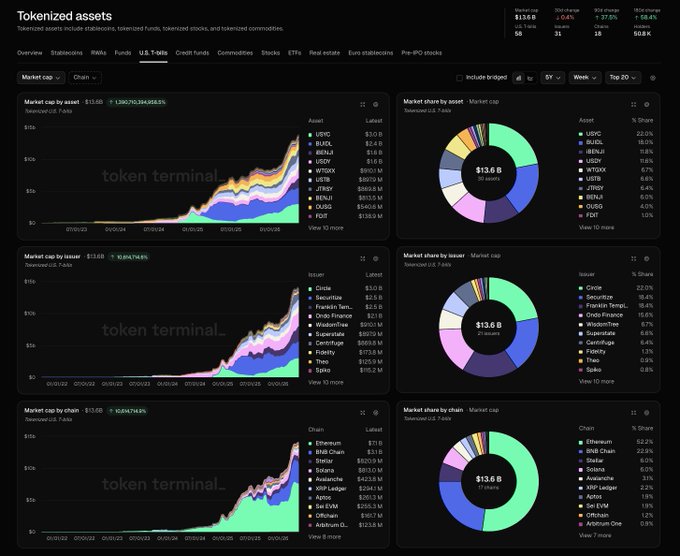680x556 pixels.
Task: Expand View 10 more under Market cap by issuer
Action: tap(326, 382)
